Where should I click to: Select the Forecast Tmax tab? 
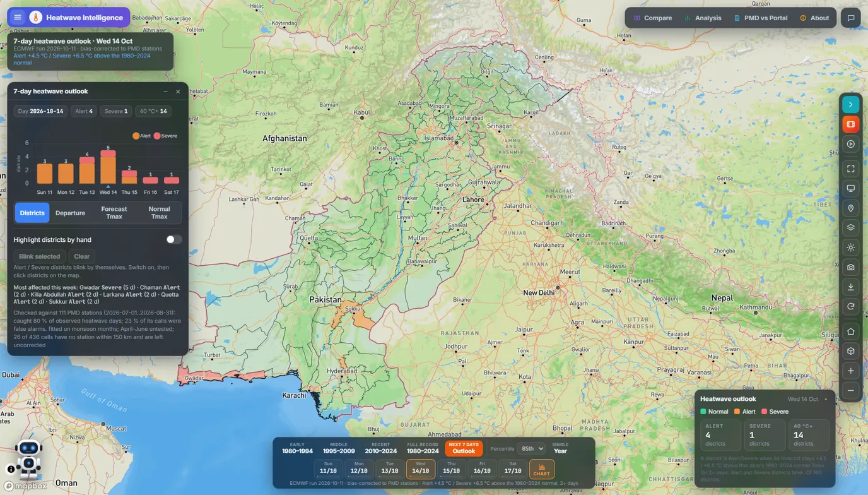[114, 213]
